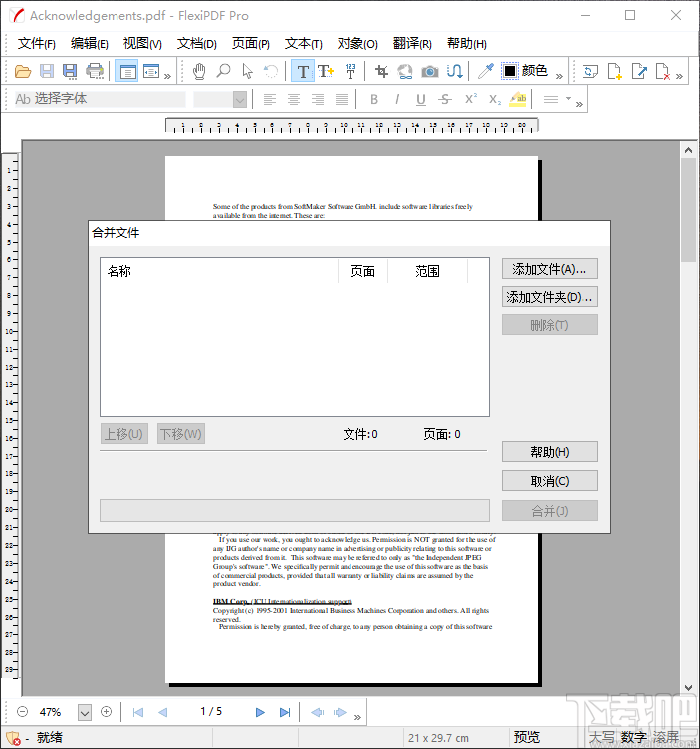
Task: Click the Insert new page icon
Action: 615,72
